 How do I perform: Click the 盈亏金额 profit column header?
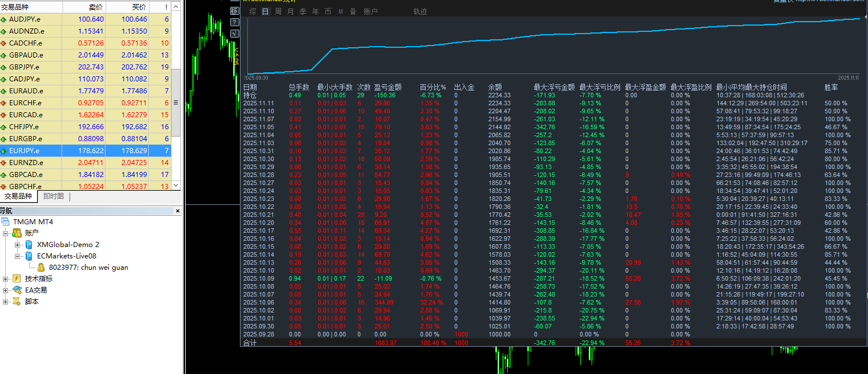388,87
